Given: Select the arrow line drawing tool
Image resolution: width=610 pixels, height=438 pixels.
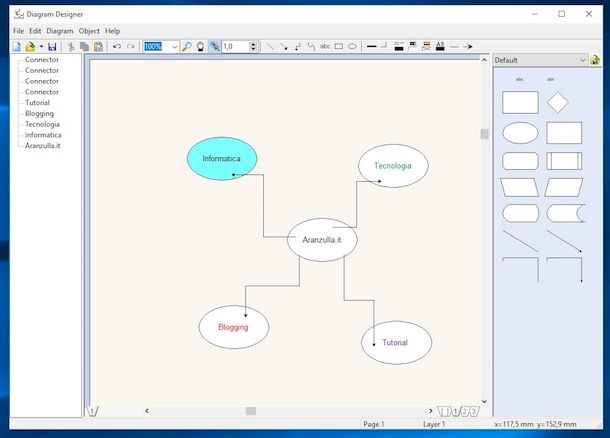Looking at the screenshot, I should tap(284, 47).
